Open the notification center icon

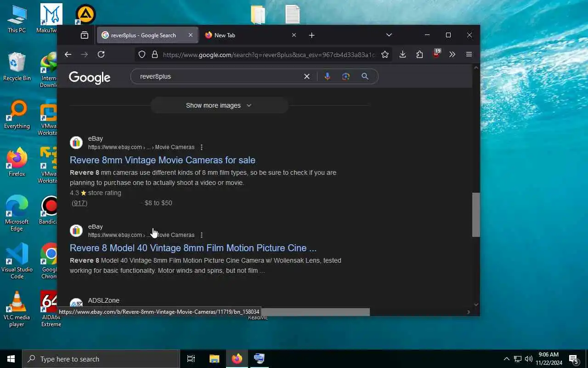coord(573,359)
